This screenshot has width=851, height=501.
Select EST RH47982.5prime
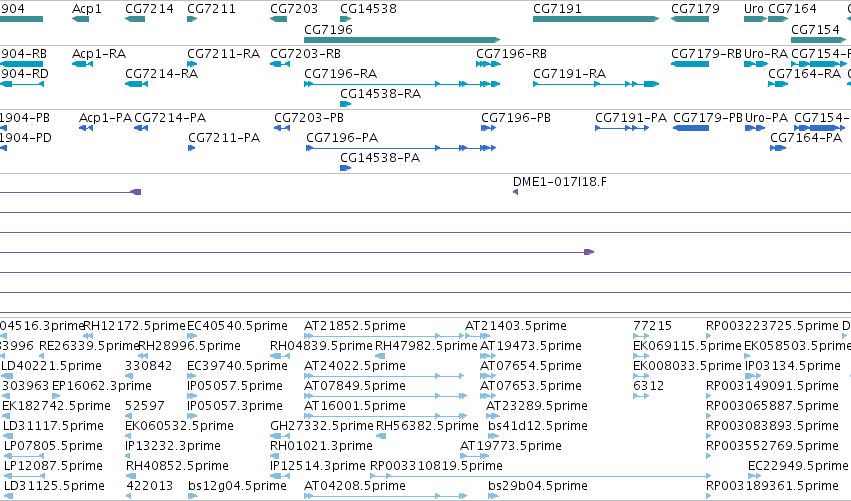pyautogui.click(x=426, y=346)
